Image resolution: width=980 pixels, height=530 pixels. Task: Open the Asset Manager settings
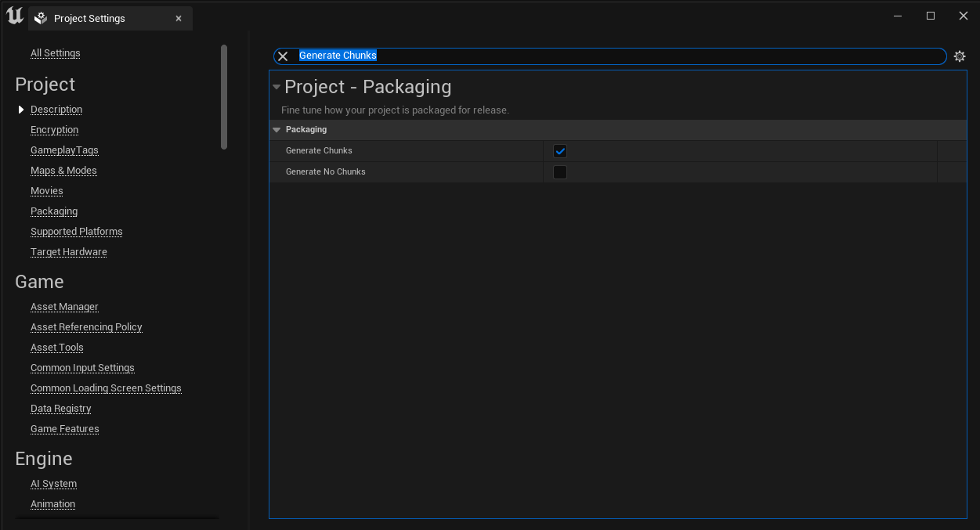click(64, 306)
